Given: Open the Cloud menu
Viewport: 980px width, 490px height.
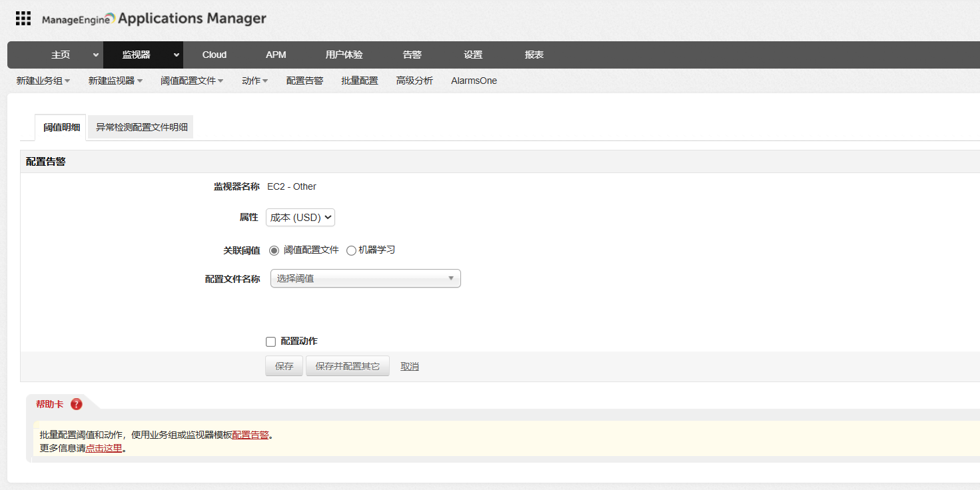Looking at the screenshot, I should click(x=215, y=55).
